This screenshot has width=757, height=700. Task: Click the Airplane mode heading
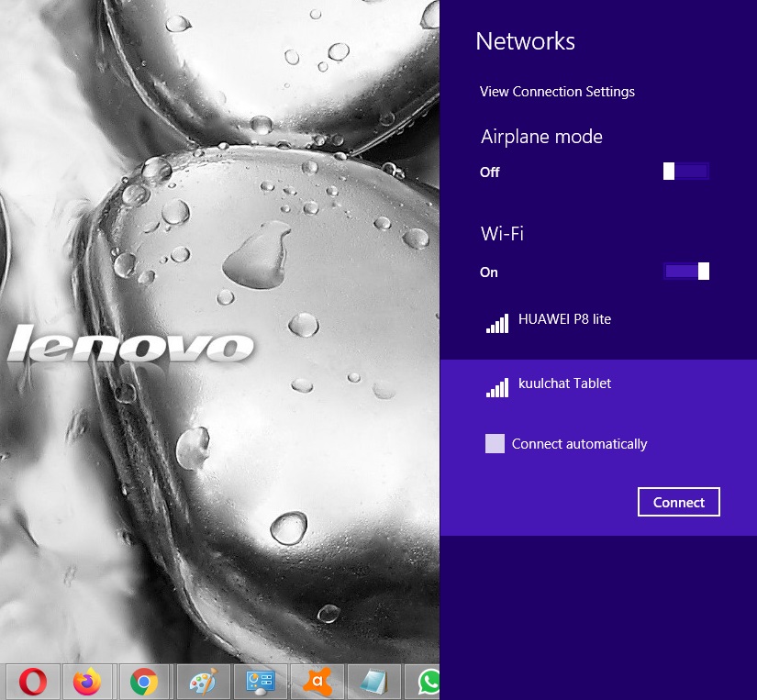(541, 137)
